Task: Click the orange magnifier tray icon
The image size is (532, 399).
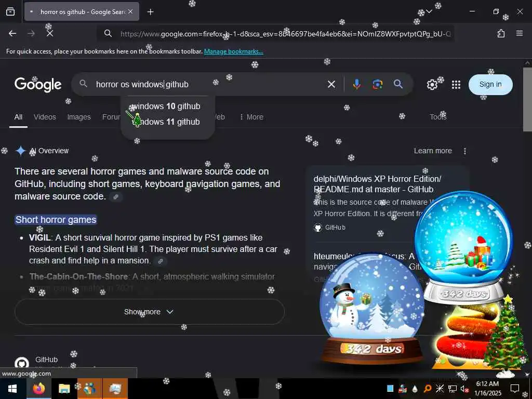Action: tap(427, 389)
